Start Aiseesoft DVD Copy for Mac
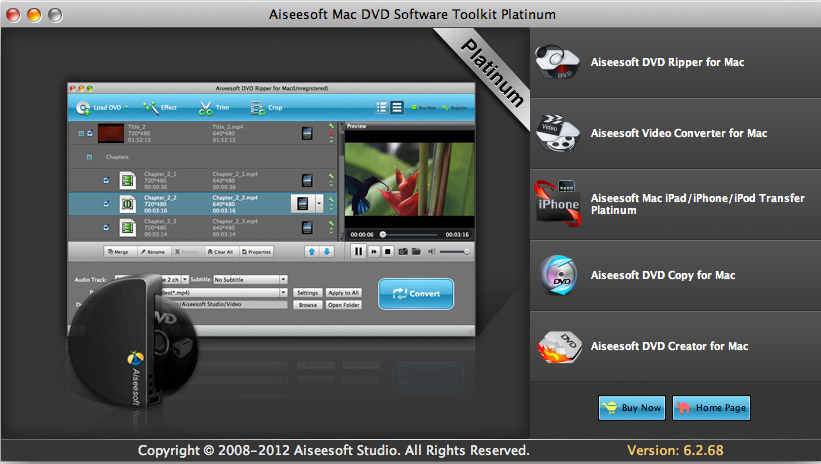Viewport: 821px width, 464px height. 675,275
